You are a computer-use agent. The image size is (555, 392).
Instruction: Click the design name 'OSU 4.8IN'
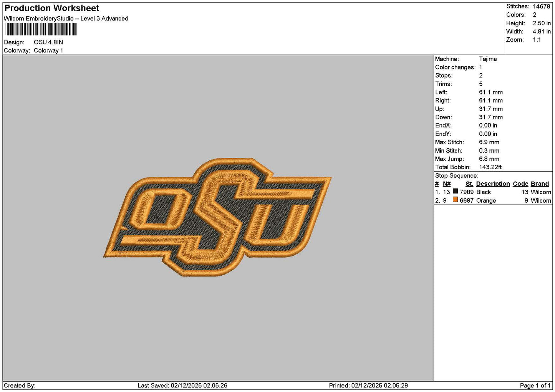(x=48, y=42)
